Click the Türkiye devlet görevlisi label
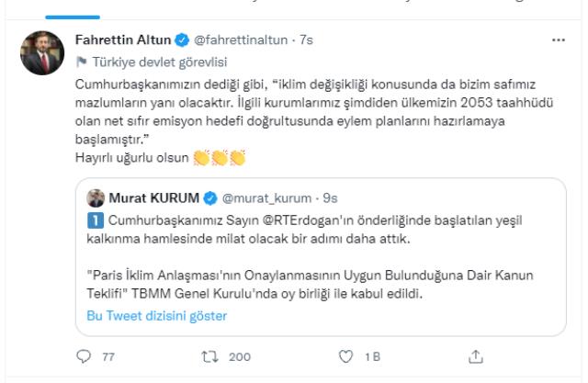588x383 pixels. pyautogui.click(x=160, y=62)
